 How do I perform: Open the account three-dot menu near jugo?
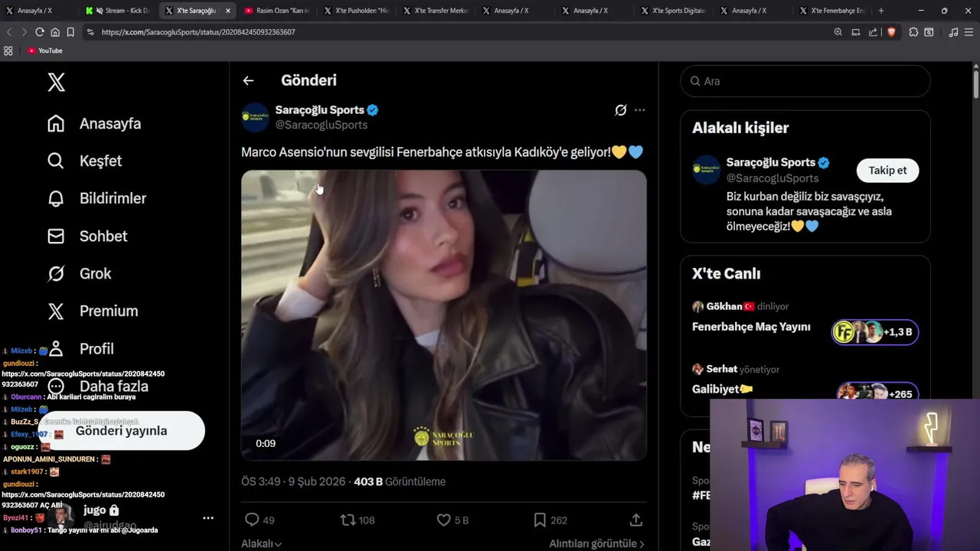pyautogui.click(x=207, y=518)
